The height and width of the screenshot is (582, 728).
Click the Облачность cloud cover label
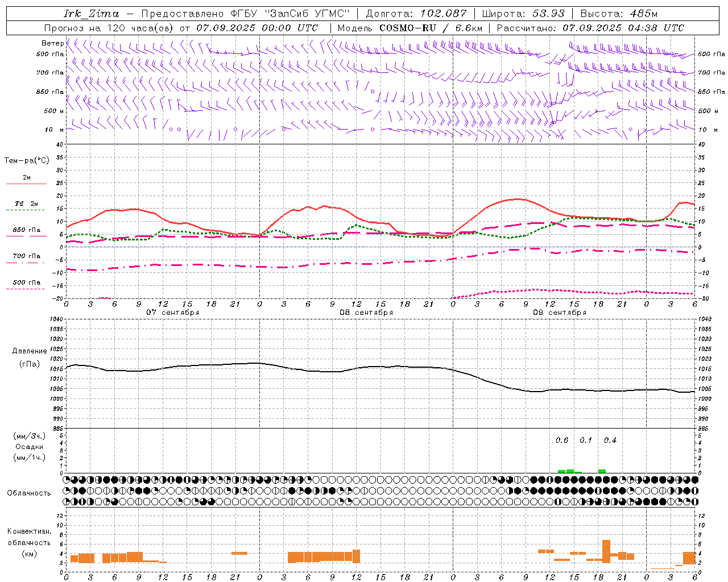pos(29,493)
